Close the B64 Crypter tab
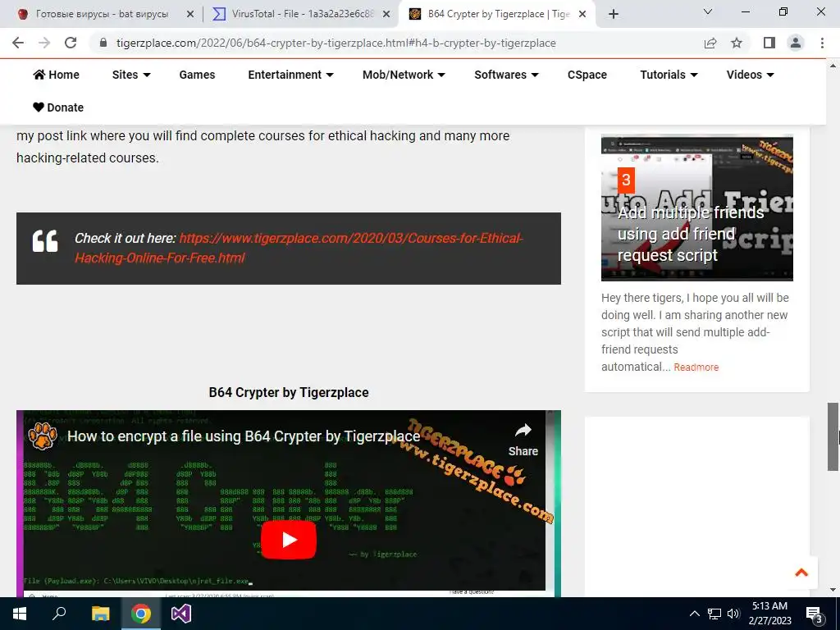The image size is (840, 630). tap(583, 14)
